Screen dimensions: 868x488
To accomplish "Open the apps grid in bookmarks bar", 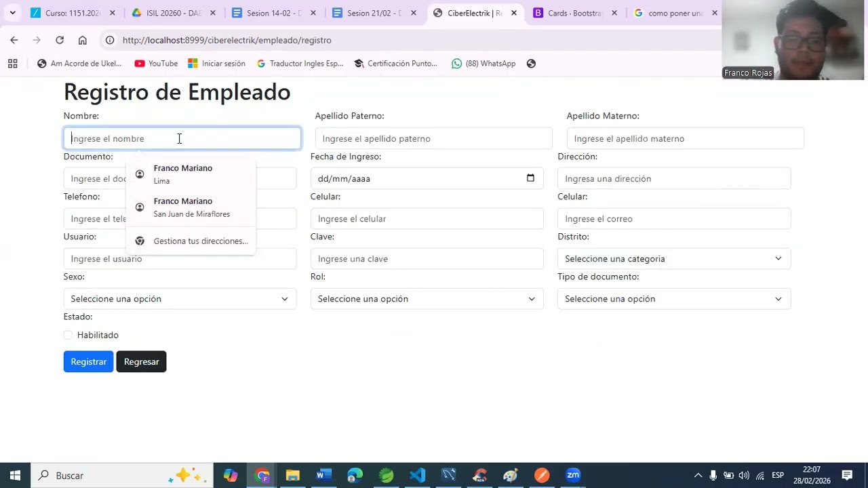I will (x=12, y=64).
